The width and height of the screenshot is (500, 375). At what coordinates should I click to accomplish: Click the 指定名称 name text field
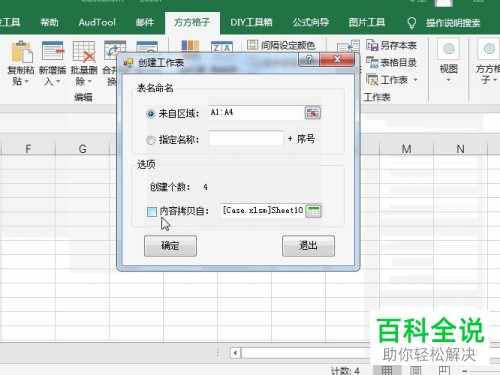pos(246,138)
